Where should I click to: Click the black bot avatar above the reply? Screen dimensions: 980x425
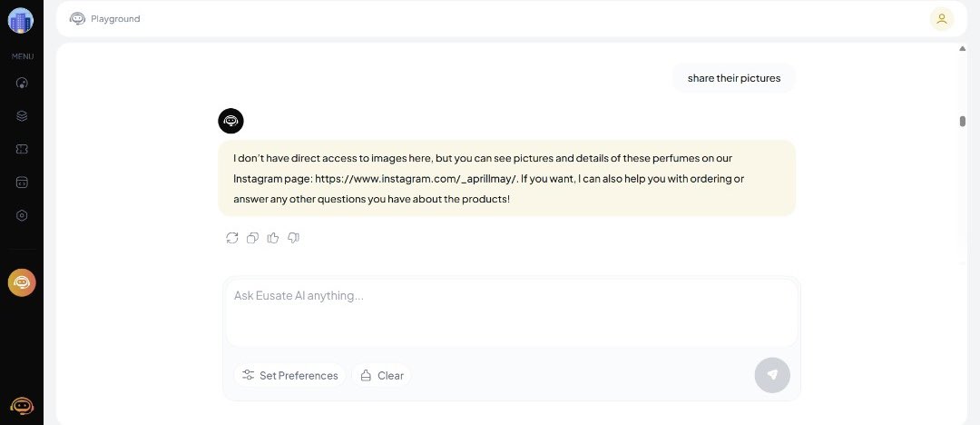click(x=230, y=121)
